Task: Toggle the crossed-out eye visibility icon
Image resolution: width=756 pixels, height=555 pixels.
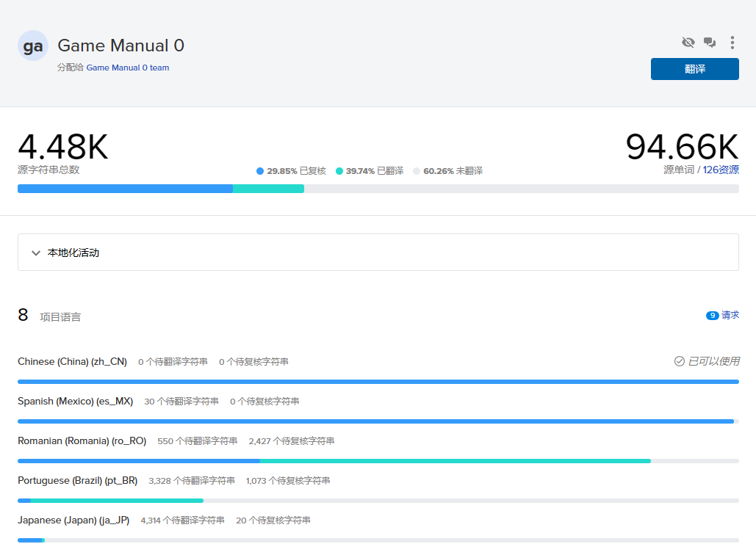Action: point(688,43)
